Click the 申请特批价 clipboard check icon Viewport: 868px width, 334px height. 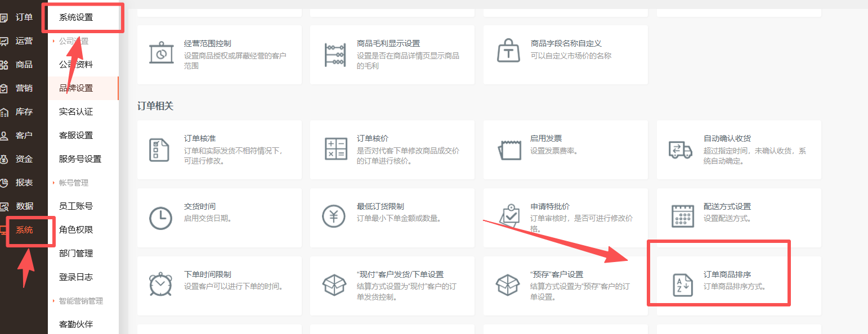pyautogui.click(x=510, y=215)
